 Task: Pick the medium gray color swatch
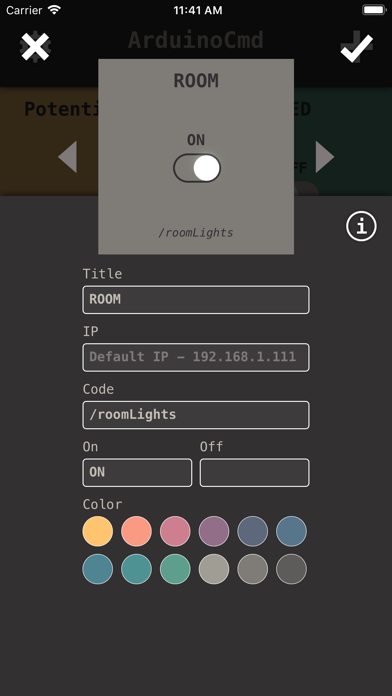point(253,569)
